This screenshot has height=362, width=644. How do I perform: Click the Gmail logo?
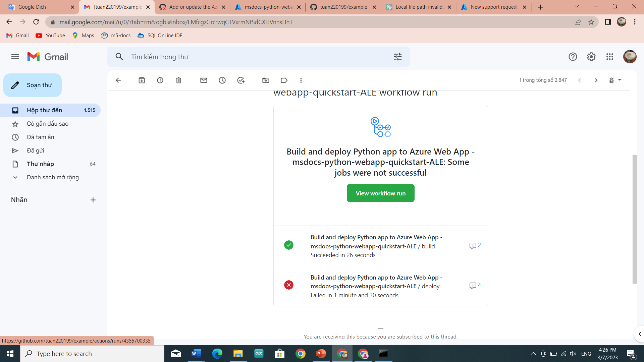point(48,57)
